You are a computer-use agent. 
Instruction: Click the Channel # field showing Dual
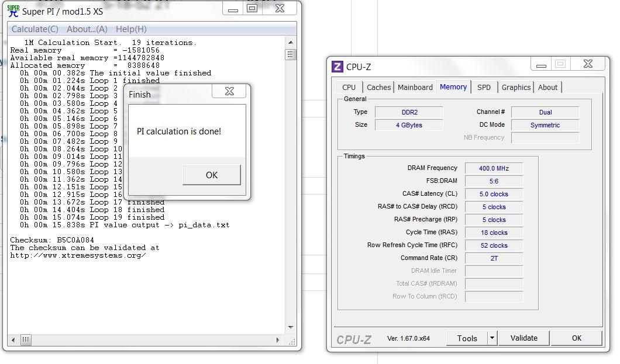coord(545,112)
